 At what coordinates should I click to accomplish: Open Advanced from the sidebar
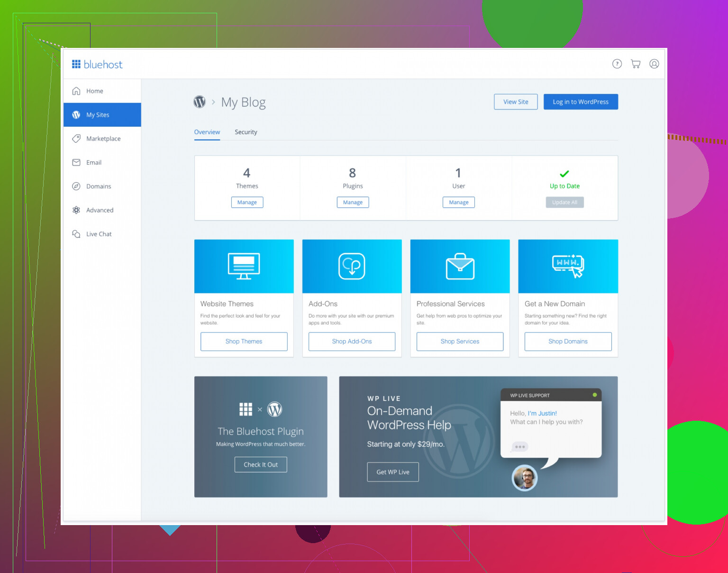(x=102, y=210)
